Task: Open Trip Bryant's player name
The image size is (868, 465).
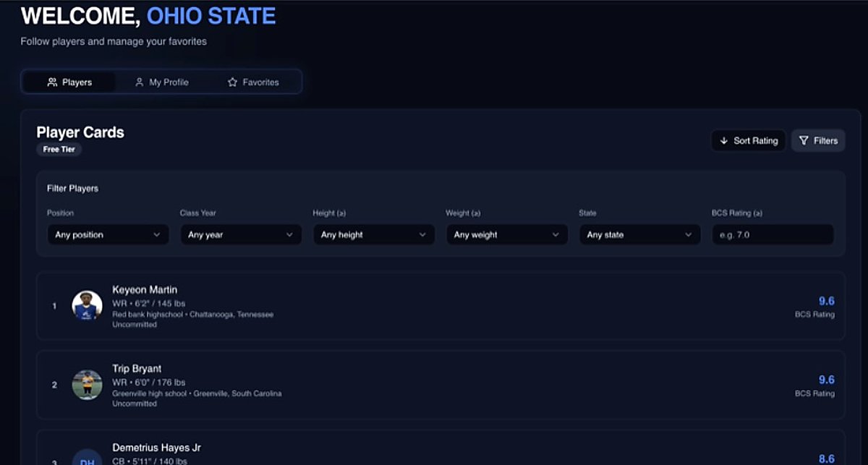Action: coord(137,369)
